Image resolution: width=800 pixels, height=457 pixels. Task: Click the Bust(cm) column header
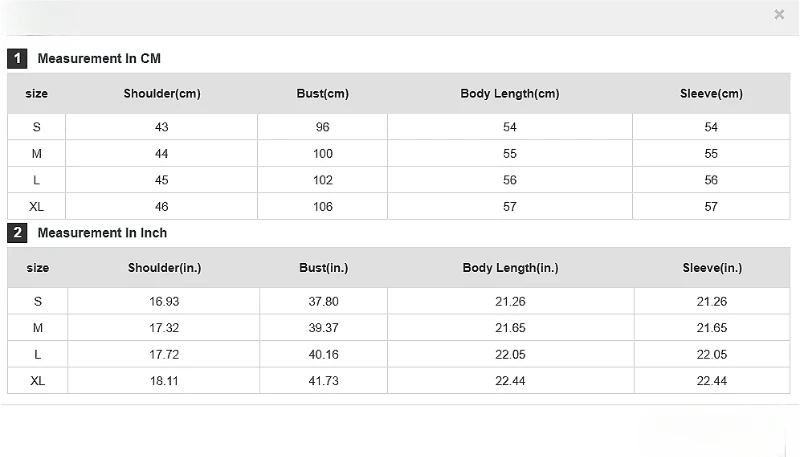pyautogui.click(x=322, y=94)
